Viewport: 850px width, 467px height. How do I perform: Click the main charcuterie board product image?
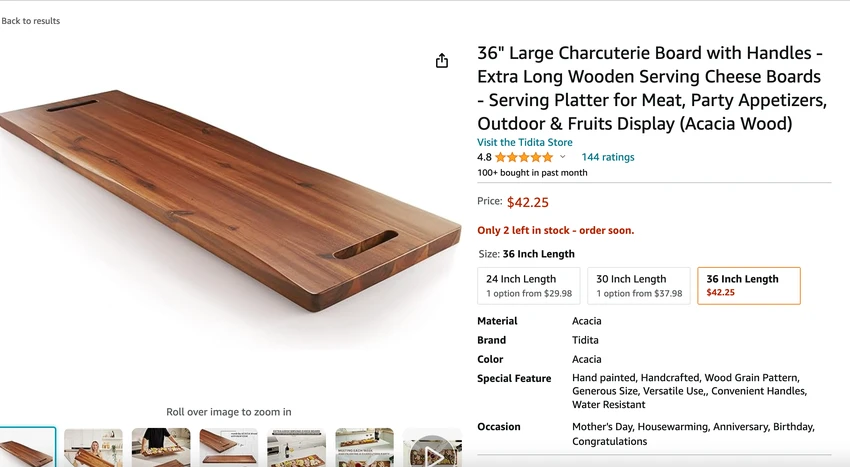(230, 201)
